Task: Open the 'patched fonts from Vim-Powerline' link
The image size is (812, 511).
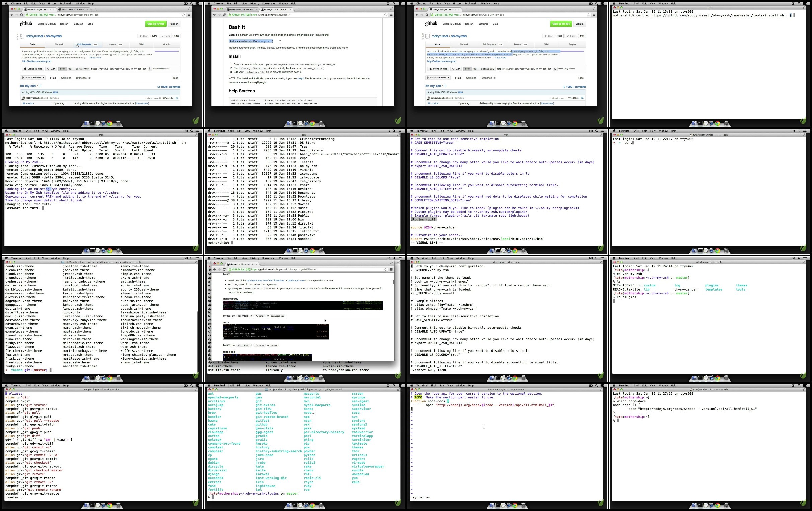Action: 265,280
